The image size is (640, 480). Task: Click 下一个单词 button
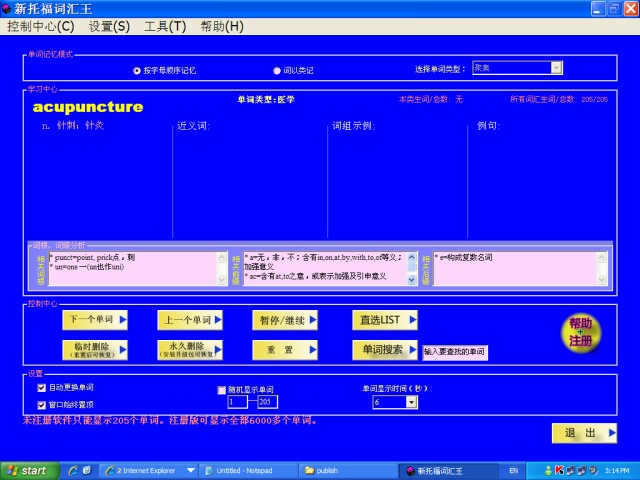pyautogui.click(x=95, y=320)
